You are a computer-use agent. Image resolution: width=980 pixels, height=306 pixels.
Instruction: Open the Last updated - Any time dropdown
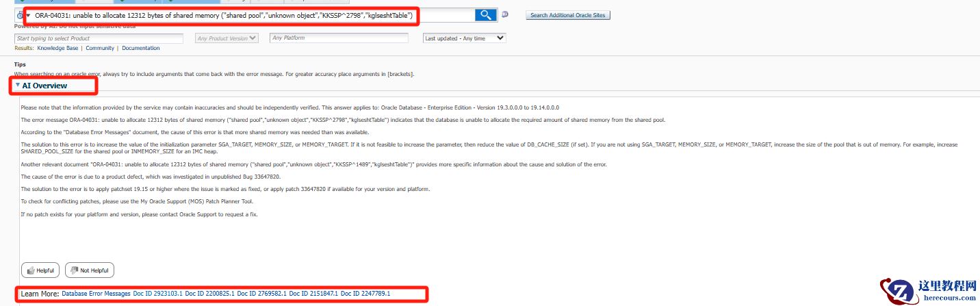465,38
